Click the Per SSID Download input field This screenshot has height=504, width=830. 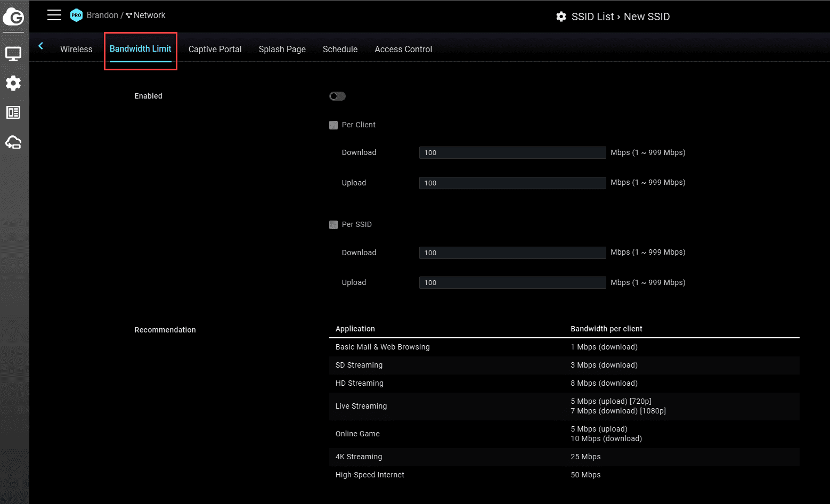512,253
